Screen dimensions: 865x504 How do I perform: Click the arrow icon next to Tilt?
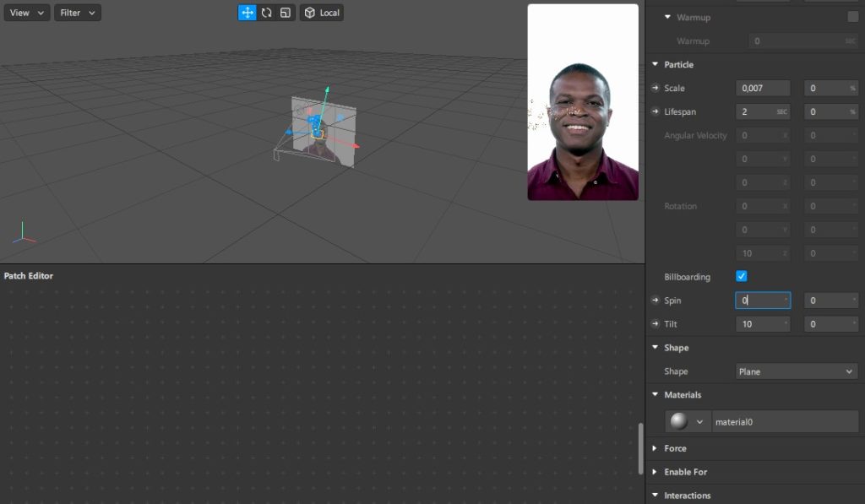(655, 325)
